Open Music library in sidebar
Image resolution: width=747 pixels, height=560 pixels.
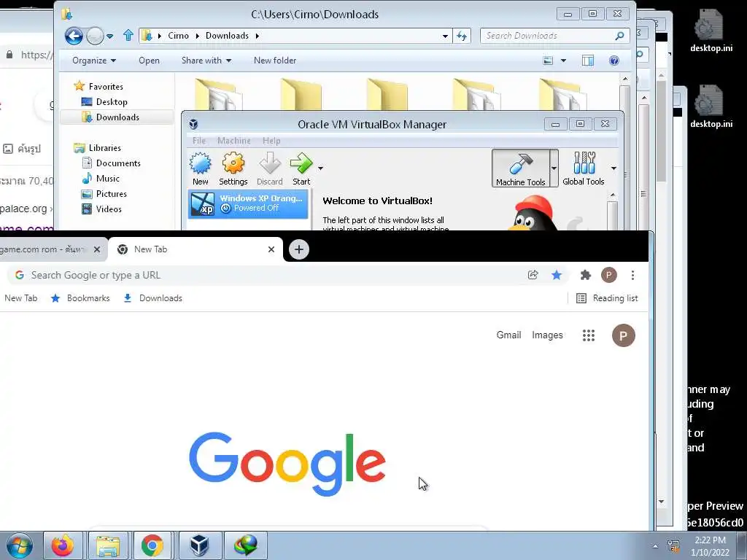click(101, 178)
